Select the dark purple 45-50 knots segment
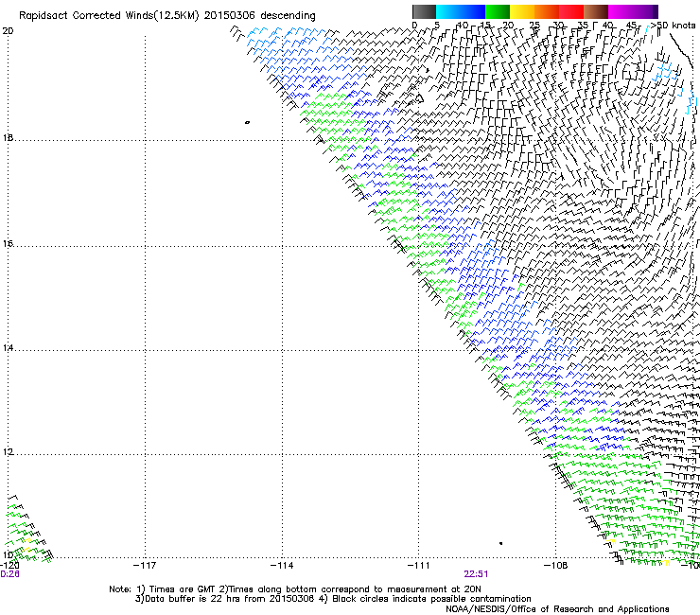 645,11
